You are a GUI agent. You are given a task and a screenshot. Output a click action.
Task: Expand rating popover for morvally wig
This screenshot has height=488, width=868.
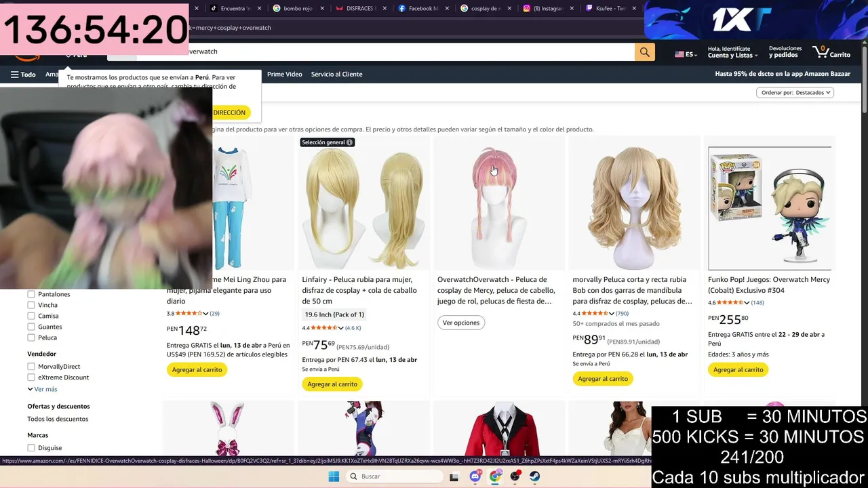pos(611,313)
